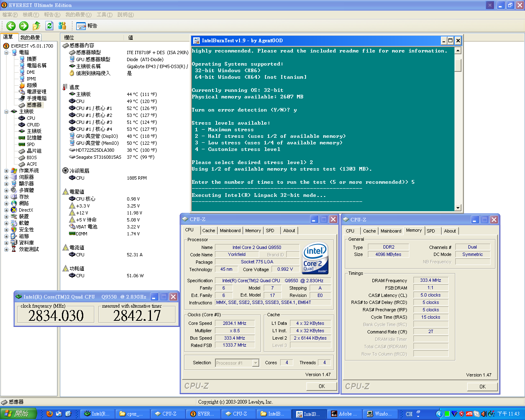525x420 pixels.
Task: Open Mainboard tab in left CPU-Z window
Action: click(230, 231)
